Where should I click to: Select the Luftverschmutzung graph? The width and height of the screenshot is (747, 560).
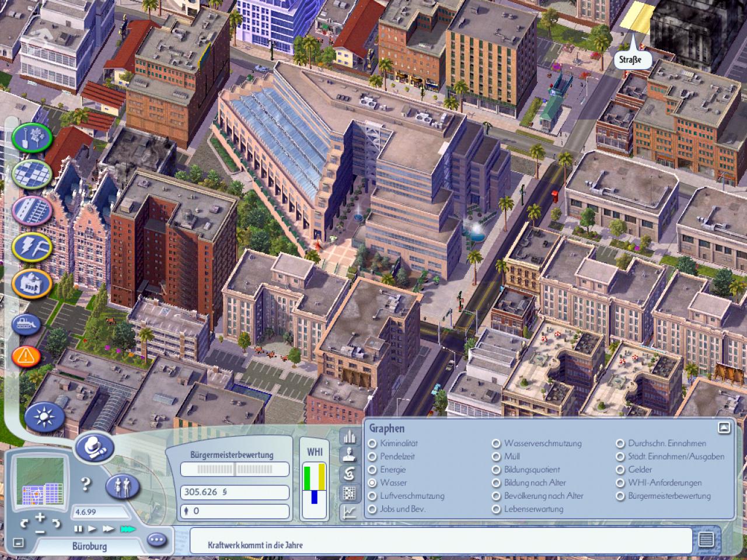pos(406,496)
